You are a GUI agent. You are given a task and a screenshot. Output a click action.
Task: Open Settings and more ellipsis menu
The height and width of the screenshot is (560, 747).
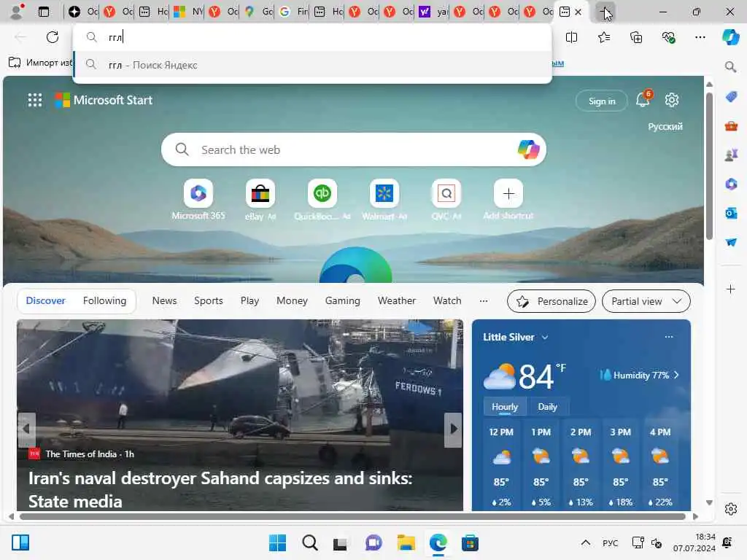[x=700, y=37]
